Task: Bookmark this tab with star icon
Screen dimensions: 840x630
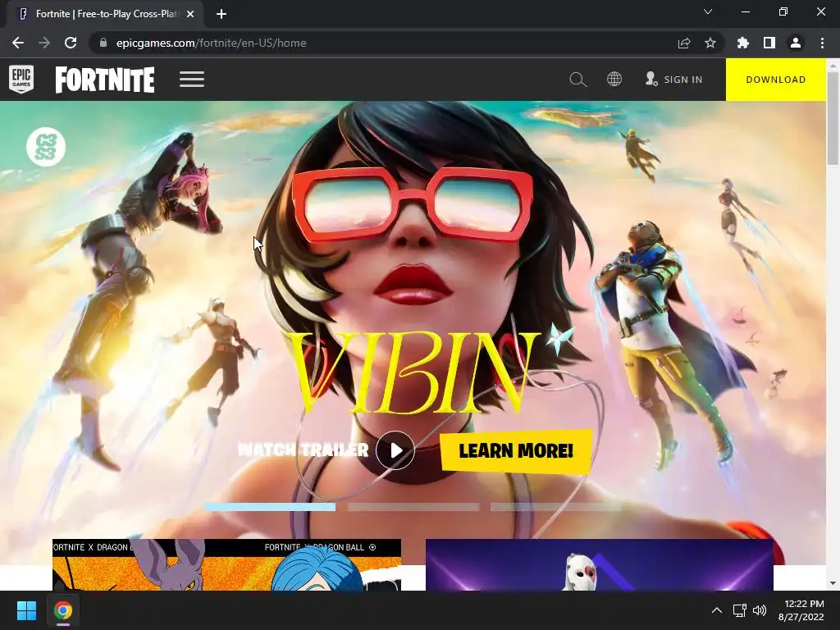Action: [710, 43]
